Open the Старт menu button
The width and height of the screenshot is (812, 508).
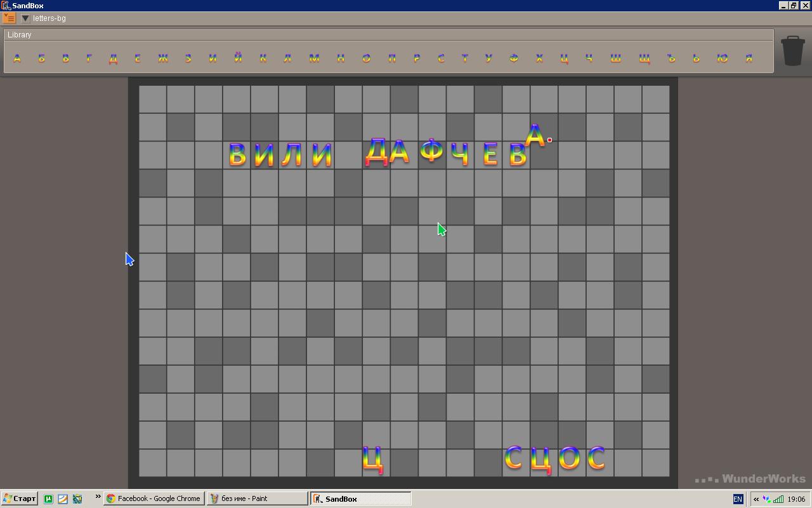click(x=19, y=498)
